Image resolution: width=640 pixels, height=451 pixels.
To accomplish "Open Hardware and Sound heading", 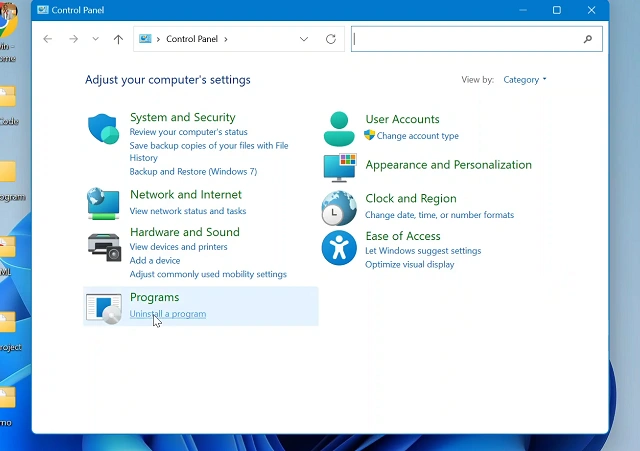I will click(184, 232).
